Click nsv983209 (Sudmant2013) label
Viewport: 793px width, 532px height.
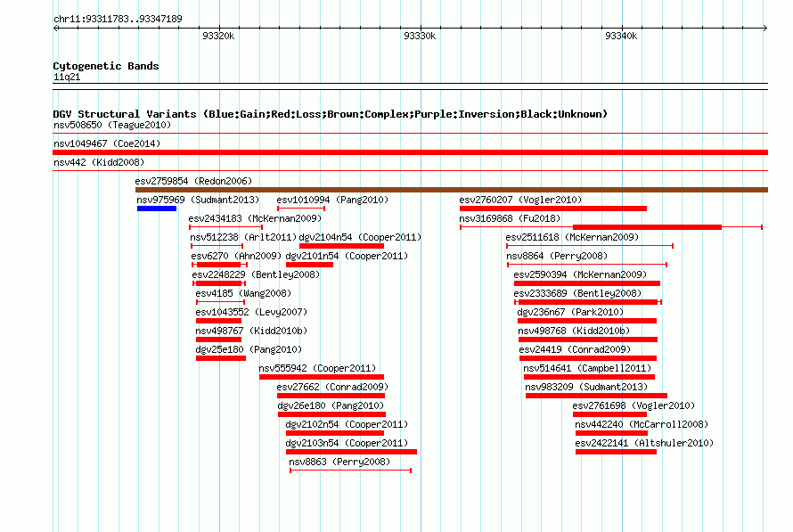(586, 387)
